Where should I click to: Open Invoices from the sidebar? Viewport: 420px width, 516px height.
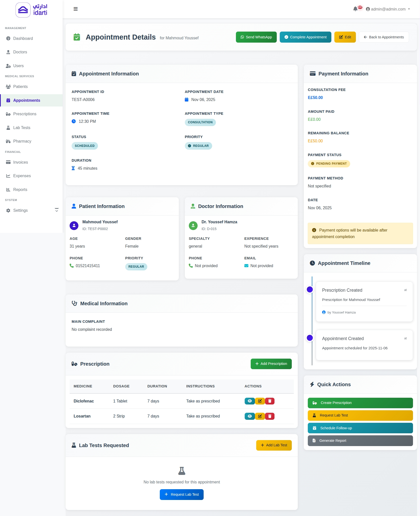click(20, 162)
